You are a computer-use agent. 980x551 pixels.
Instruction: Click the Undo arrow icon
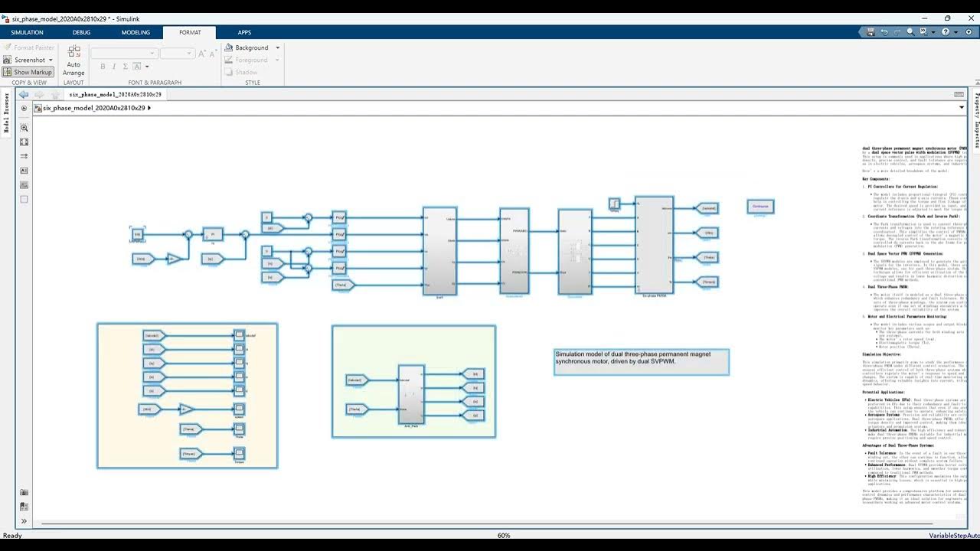pos(884,32)
